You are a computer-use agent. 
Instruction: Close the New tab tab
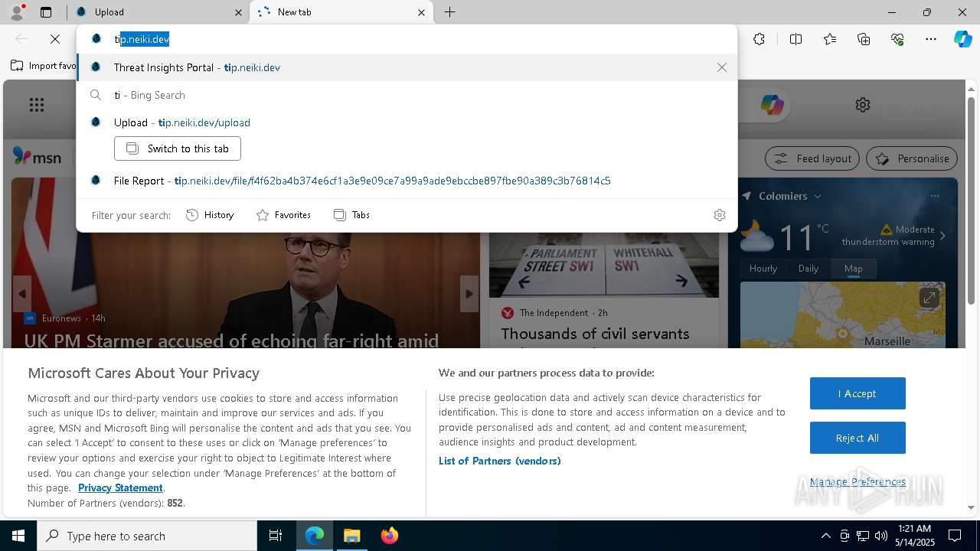point(421,12)
